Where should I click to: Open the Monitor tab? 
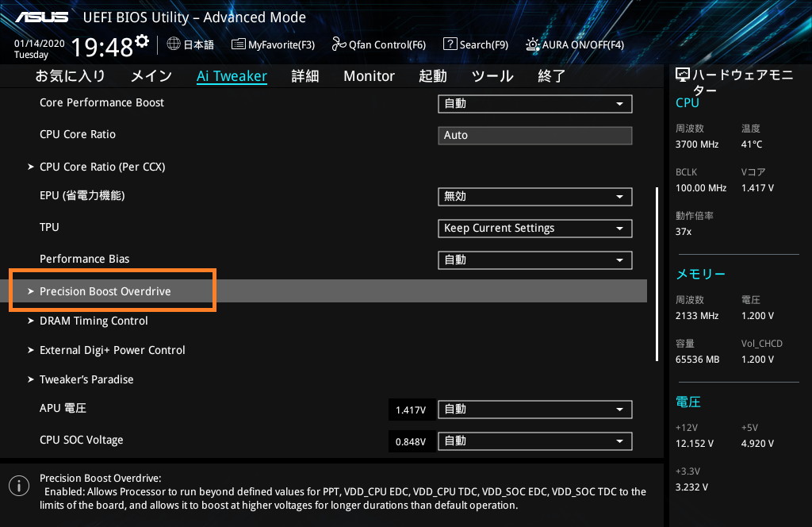coord(369,76)
